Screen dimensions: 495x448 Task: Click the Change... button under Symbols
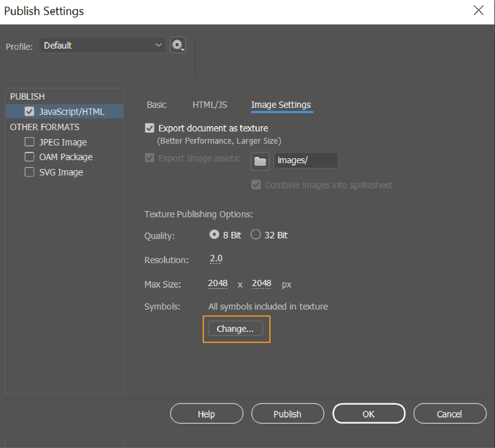[x=235, y=329]
